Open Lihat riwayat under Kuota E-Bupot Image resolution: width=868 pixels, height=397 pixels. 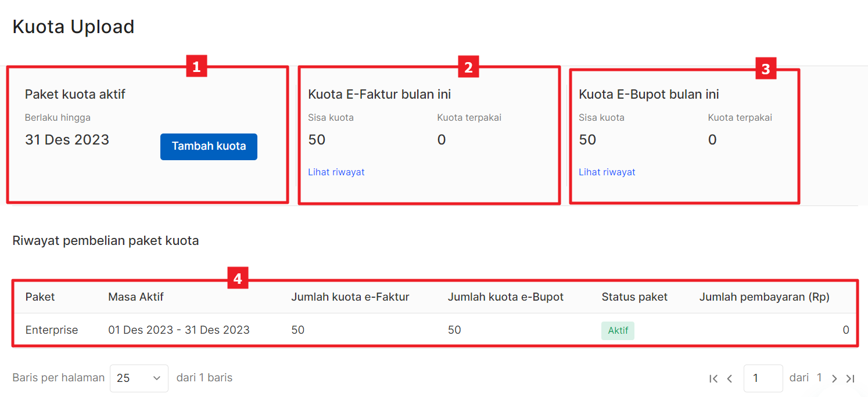point(607,172)
